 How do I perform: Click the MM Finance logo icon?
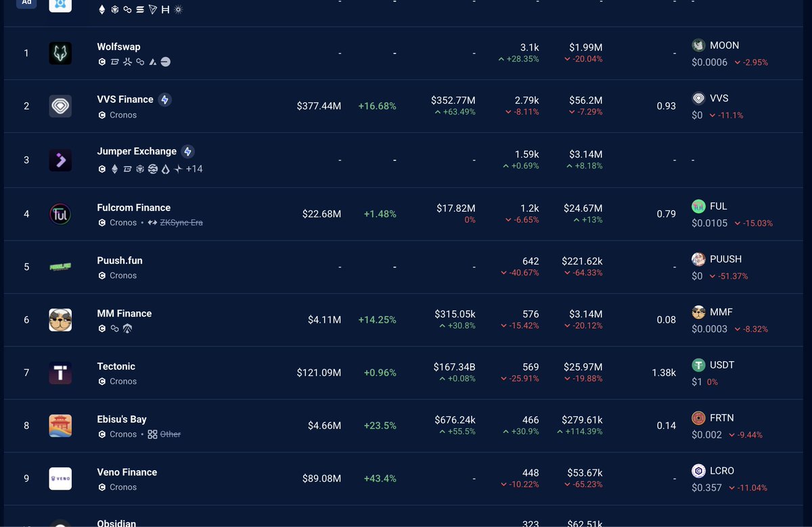point(60,319)
